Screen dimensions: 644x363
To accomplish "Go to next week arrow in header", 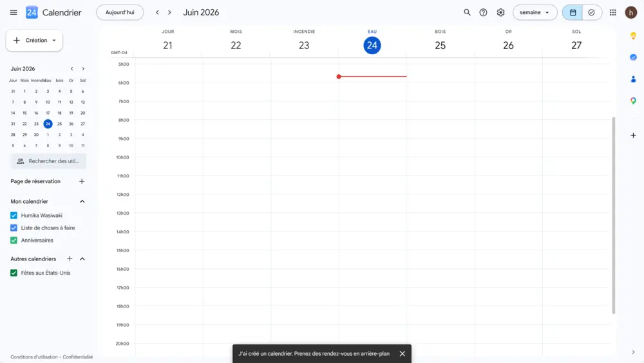I will (x=169, y=12).
